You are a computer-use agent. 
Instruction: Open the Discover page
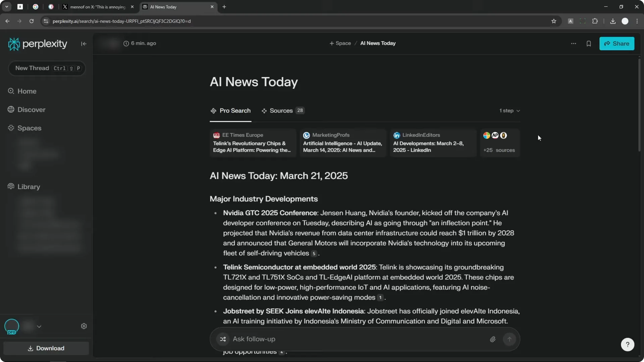pos(31,110)
